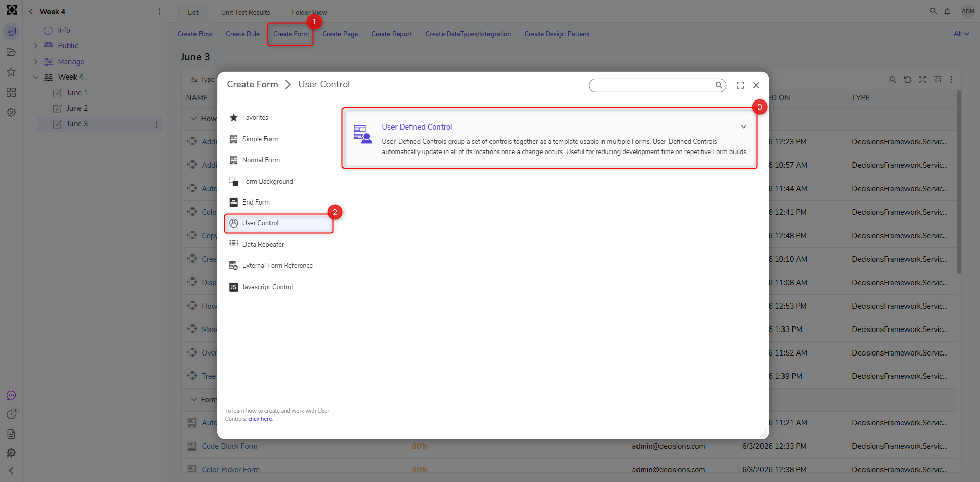The width and height of the screenshot is (980, 482).
Task: Expand the User Defined Control card chevron
Action: coord(744,127)
